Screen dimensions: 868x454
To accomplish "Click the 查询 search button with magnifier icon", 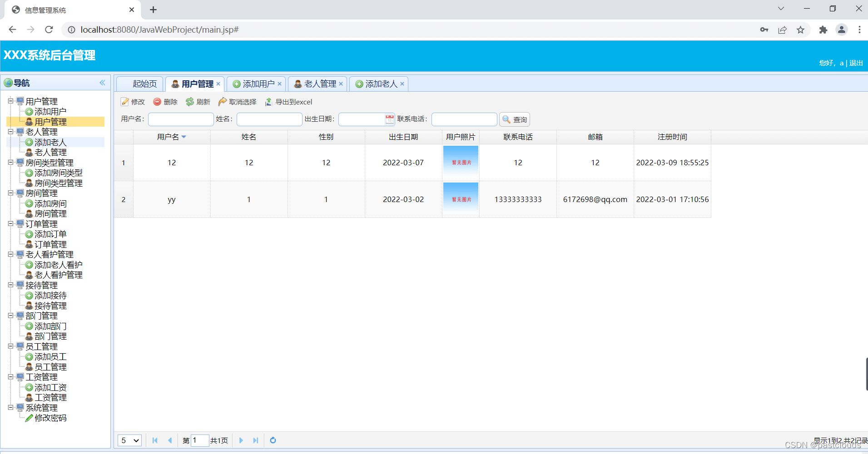I will click(514, 119).
